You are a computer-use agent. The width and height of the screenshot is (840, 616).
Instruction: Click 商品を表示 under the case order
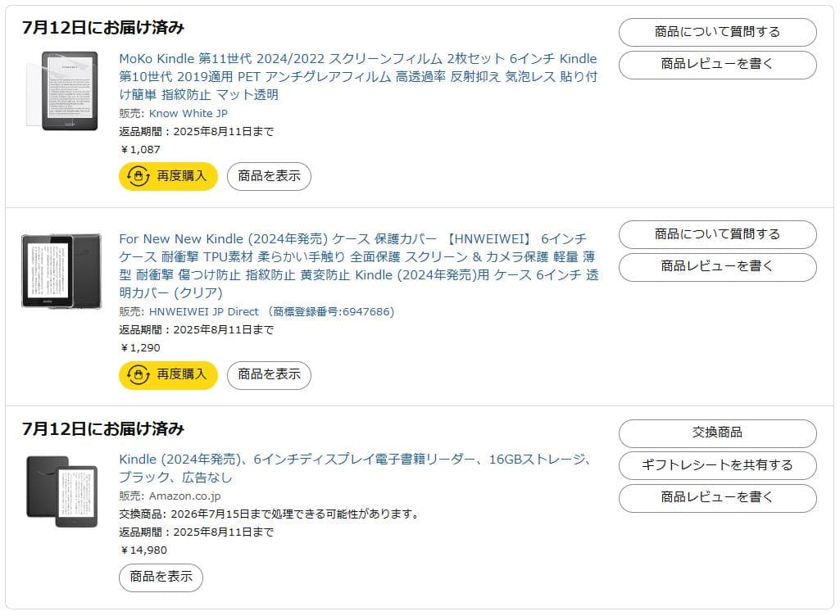click(269, 375)
